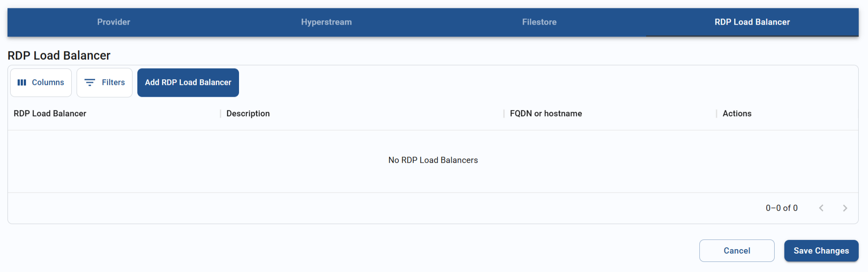Click the RDP Load Balancer page heading
This screenshot has width=868, height=272.
coord(59,55)
